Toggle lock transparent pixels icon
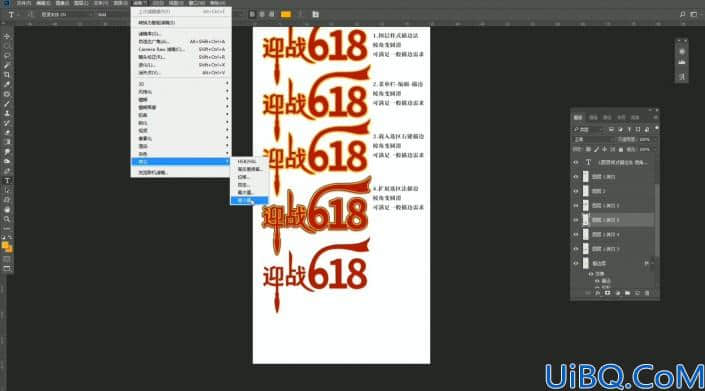Viewport: 705px width, 391px height. click(x=588, y=149)
